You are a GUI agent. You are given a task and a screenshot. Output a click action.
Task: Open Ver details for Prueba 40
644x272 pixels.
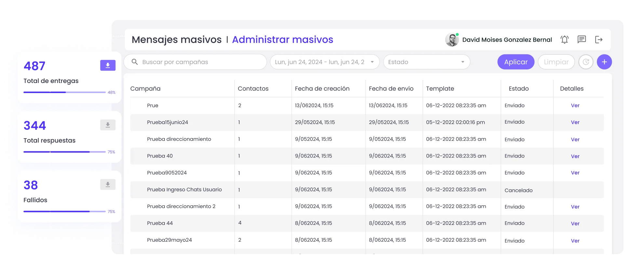[575, 156]
